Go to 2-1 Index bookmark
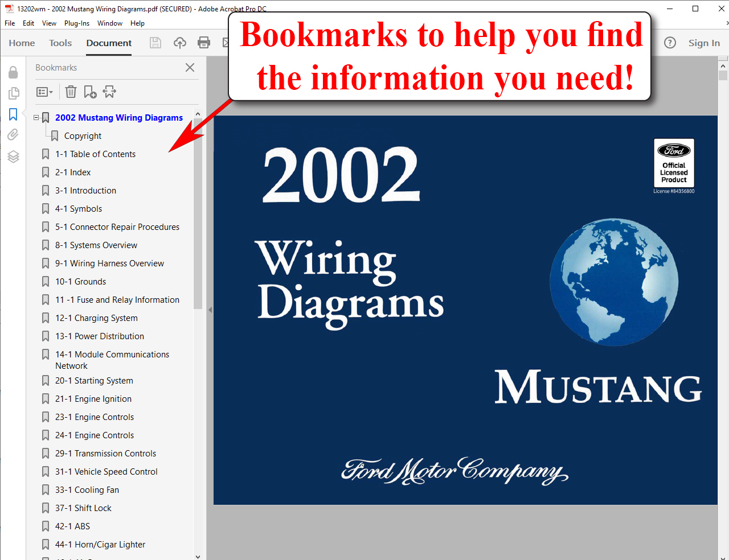This screenshot has height=560, width=729. (73, 172)
